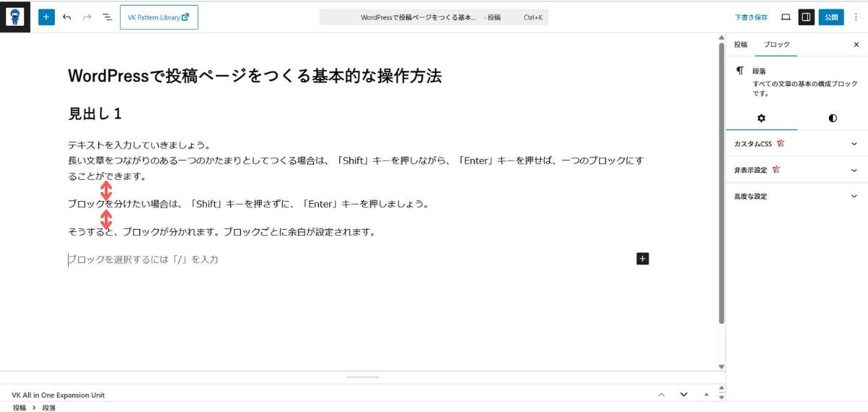
Task: Expand the 非表示設定 panel
Action: tap(796, 171)
